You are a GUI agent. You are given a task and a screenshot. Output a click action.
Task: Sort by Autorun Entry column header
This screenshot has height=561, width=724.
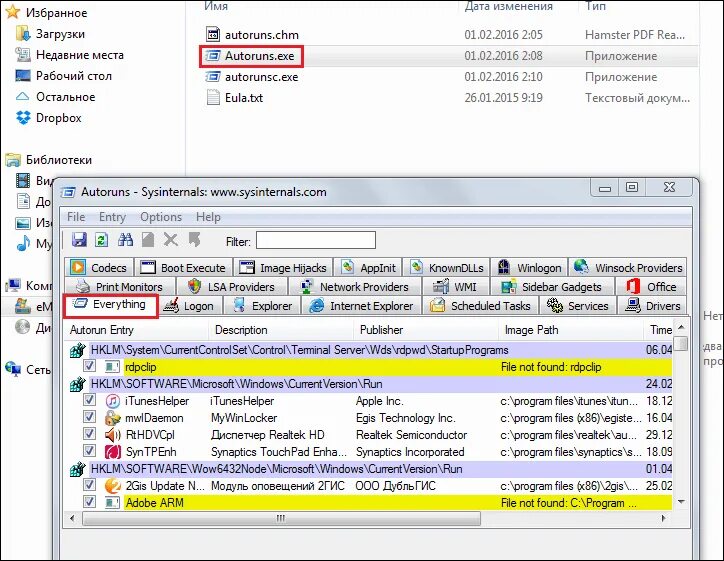coord(137,330)
